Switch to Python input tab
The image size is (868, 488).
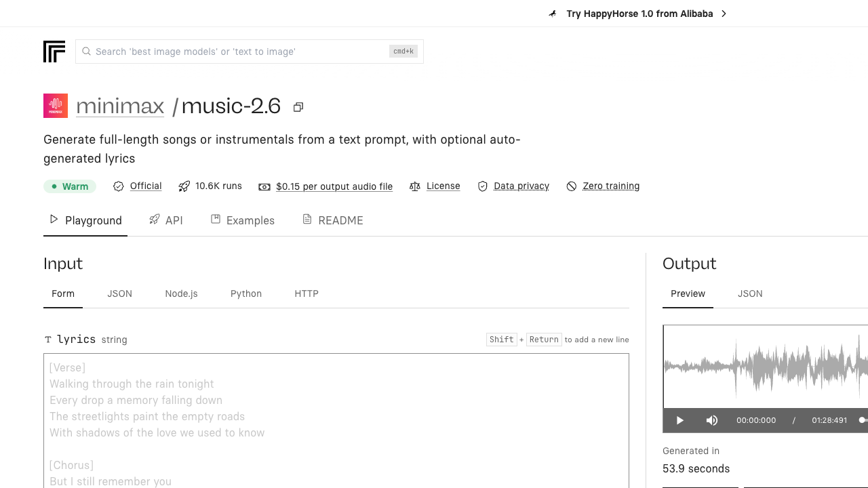pos(246,293)
